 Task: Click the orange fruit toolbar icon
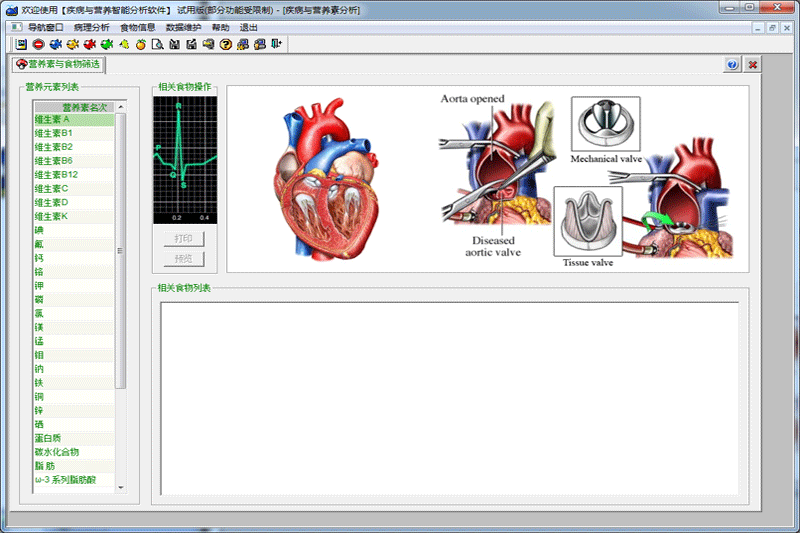click(141, 44)
